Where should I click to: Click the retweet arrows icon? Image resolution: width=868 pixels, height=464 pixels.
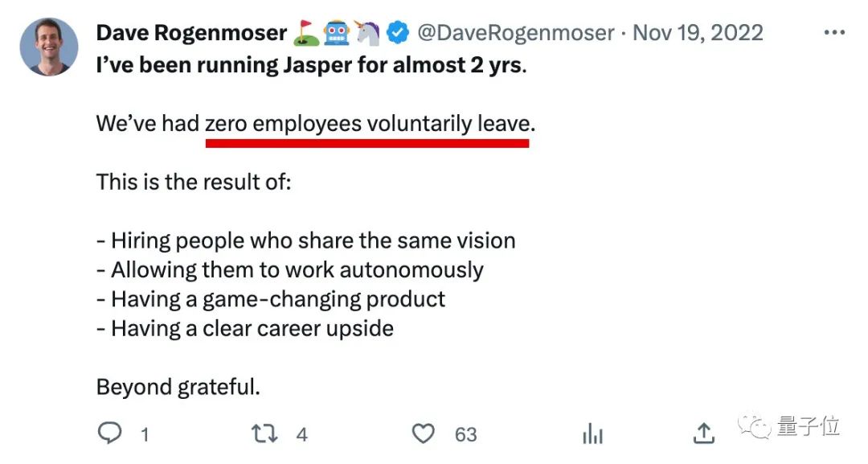[264, 433]
